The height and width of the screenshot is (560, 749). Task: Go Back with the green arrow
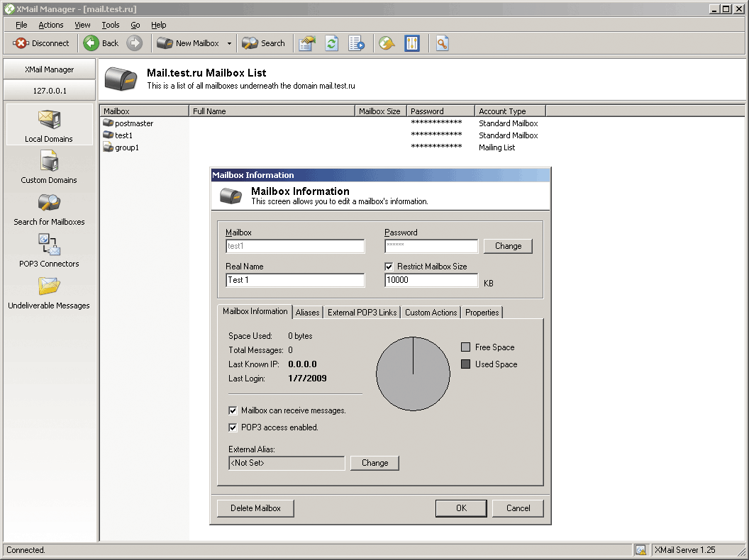point(101,43)
